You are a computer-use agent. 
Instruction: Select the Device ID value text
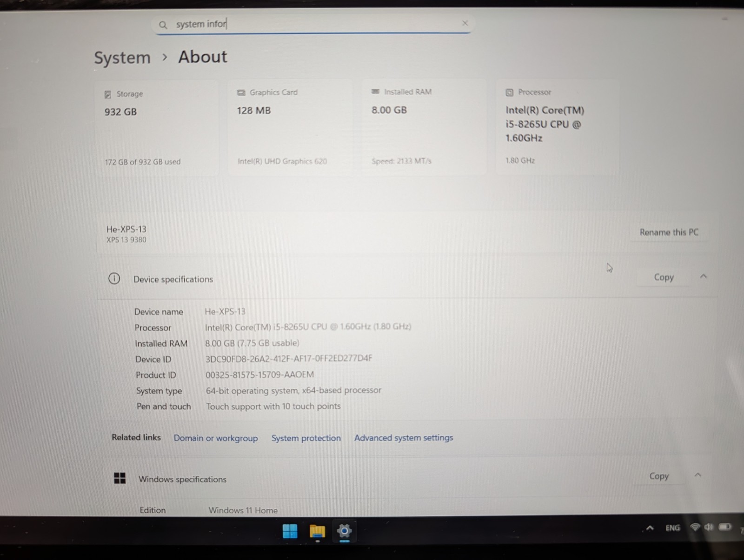(289, 359)
